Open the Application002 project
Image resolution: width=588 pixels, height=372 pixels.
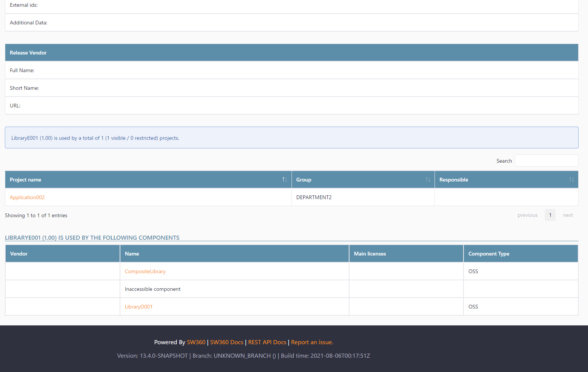tap(27, 197)
